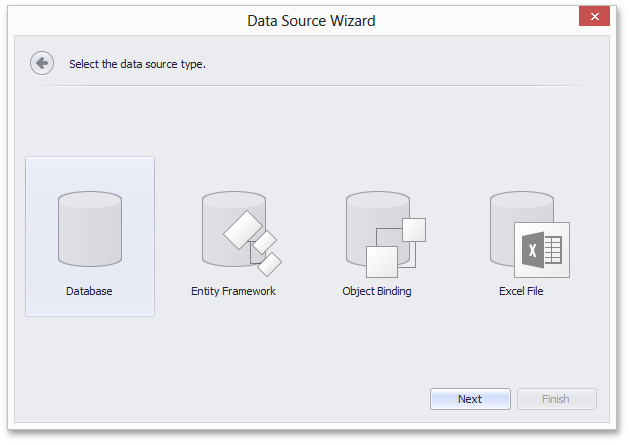630x445 pixels.
Task: Close the Data Source Wizard dialog
Action: point(594,16)
